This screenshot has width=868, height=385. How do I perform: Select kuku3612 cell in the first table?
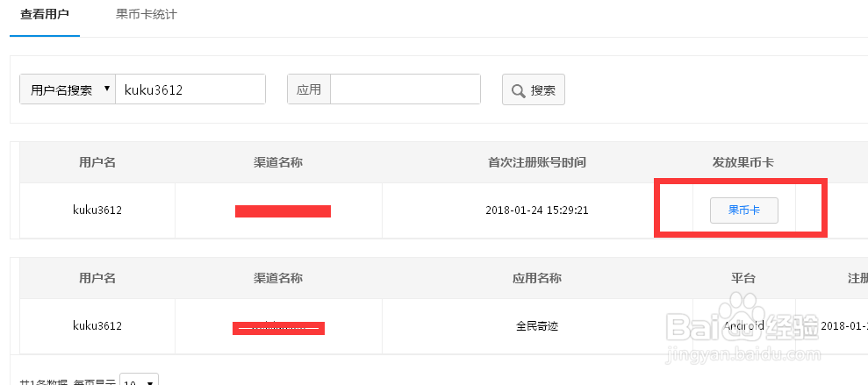97,210
